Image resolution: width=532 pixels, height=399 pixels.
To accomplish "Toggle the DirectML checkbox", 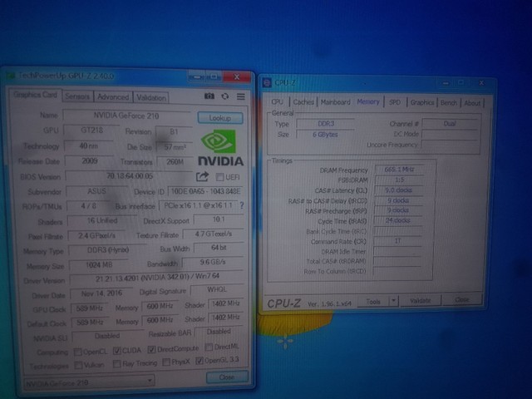I will coord(209,347).
